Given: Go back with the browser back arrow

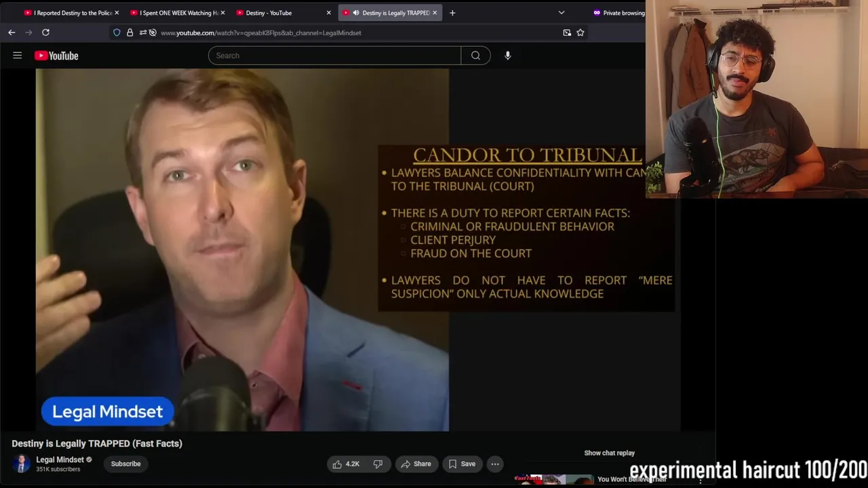Looking at the screenshot, I should pos(12,33).
